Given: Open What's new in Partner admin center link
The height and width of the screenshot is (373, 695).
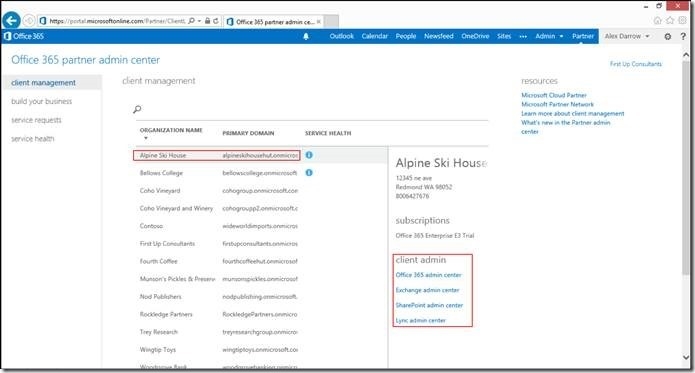Looking at the screenshot, I should (566, 127).
